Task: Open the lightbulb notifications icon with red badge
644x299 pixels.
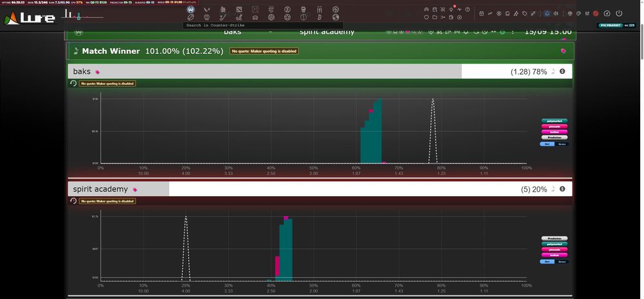Action: 451,10
